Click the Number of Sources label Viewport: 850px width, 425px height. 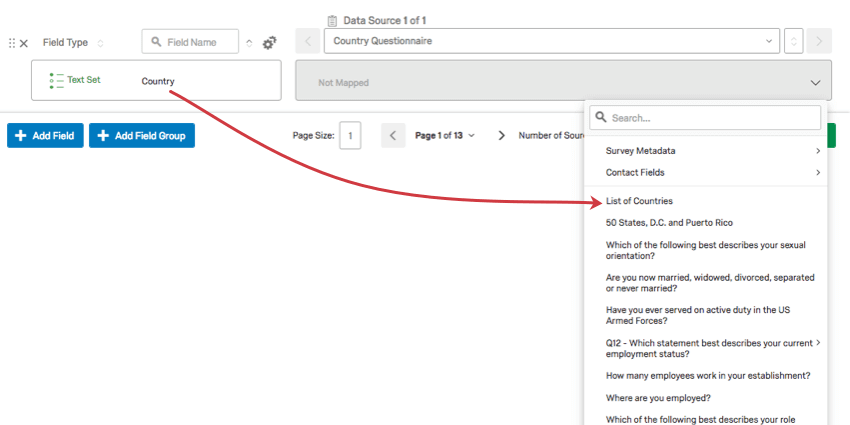tap(551, 136)
